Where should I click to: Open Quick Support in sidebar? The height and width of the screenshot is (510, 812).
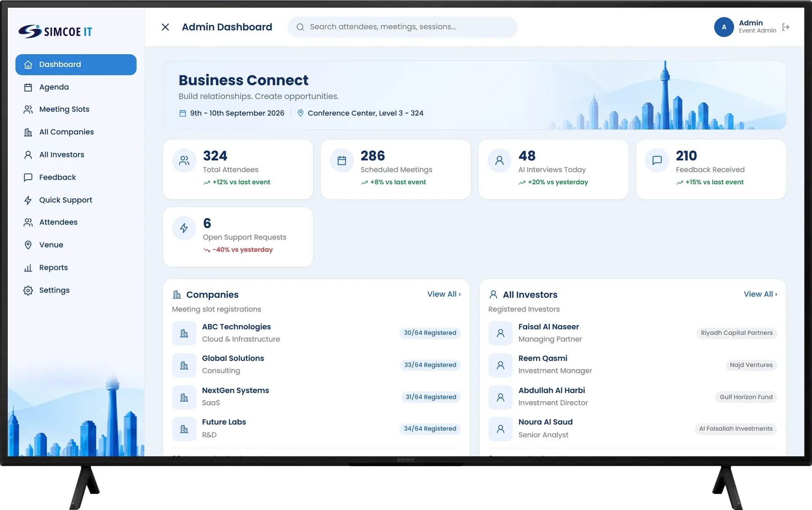click(x=76, y=200)
